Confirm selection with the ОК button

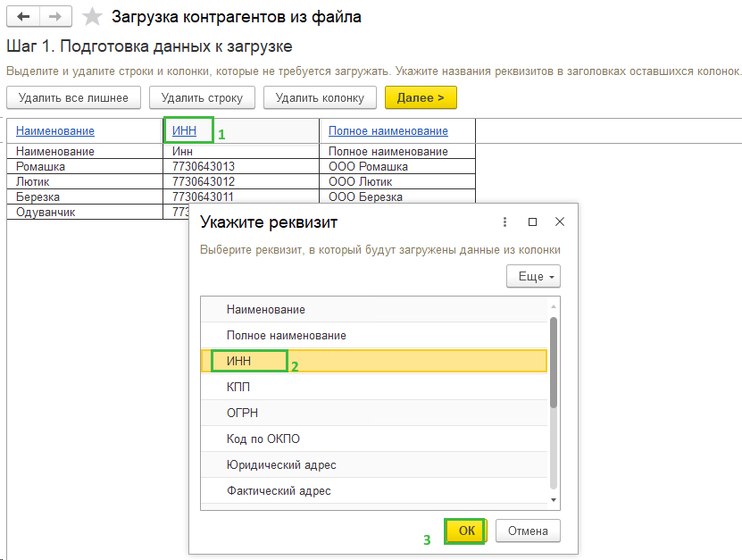[466, 531]
